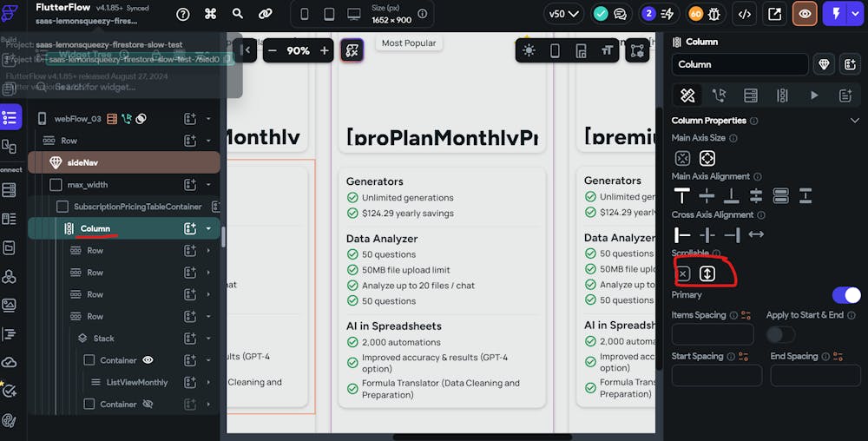Select SubscriptionPricingTableContainer in the widget tree
Screen dimensions: 868x441
click(137, 207)
